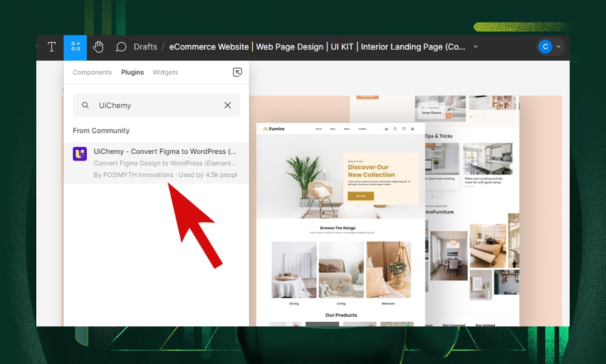This screenshot has width=606, height=364.
Task: Open the Drafts breadcrumb link
Action: tap(145, 47)
